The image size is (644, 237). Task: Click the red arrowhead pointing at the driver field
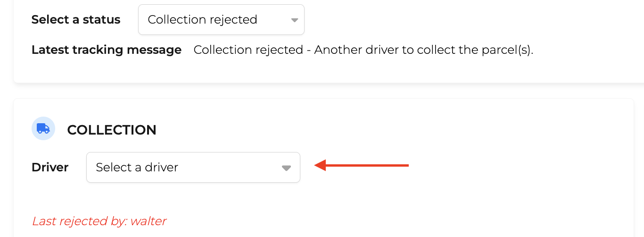coord(321,165)
